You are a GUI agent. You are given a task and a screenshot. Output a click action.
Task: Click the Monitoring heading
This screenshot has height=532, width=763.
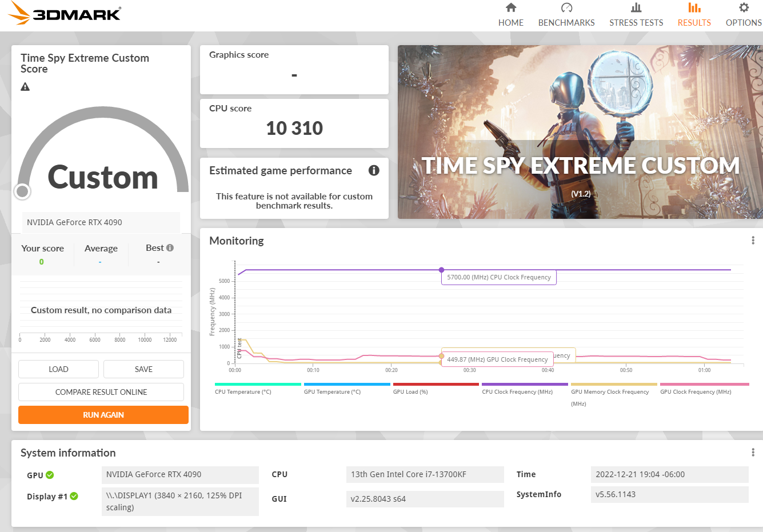237,241
